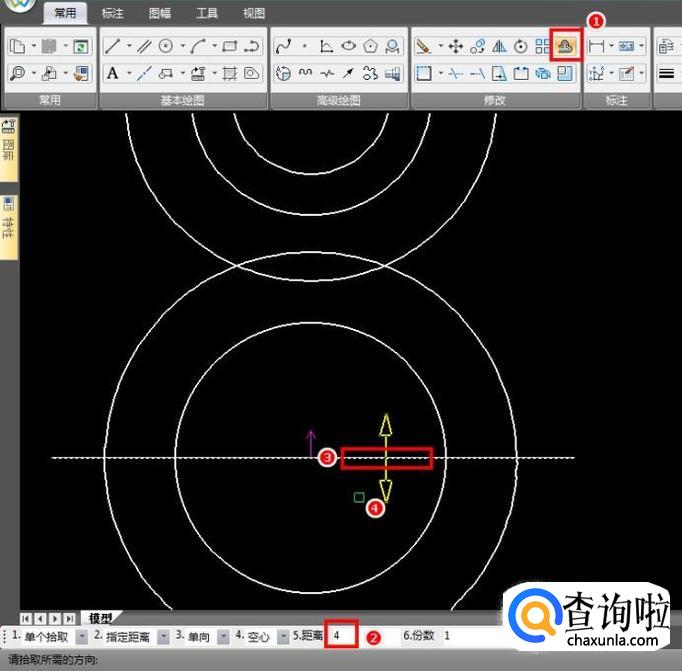Click the text 'A' tool

113,73
